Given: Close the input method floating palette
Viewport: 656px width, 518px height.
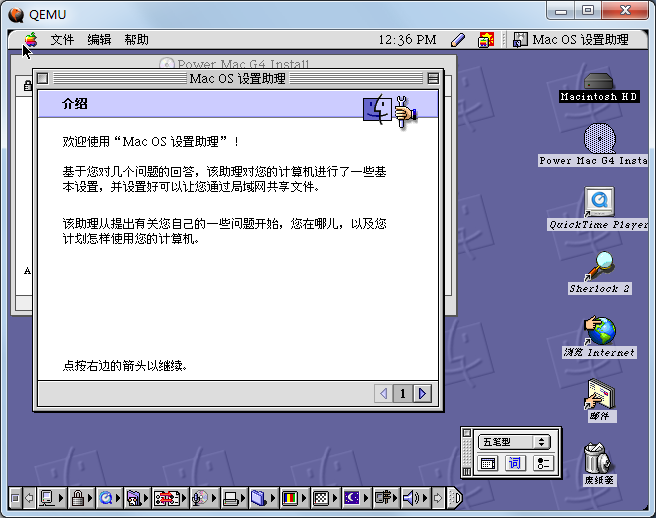Looking at the screenshot, I should coord(467,433).
